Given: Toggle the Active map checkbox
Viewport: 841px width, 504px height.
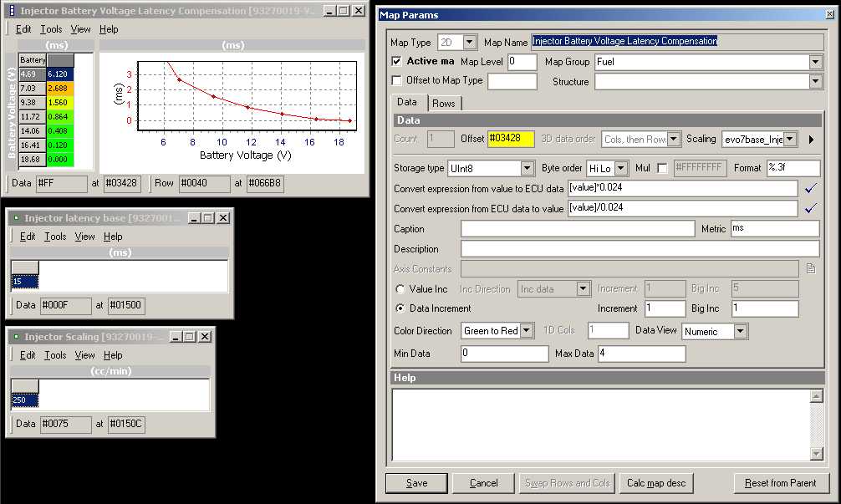Looking at the screenshot, I should 397,62.
